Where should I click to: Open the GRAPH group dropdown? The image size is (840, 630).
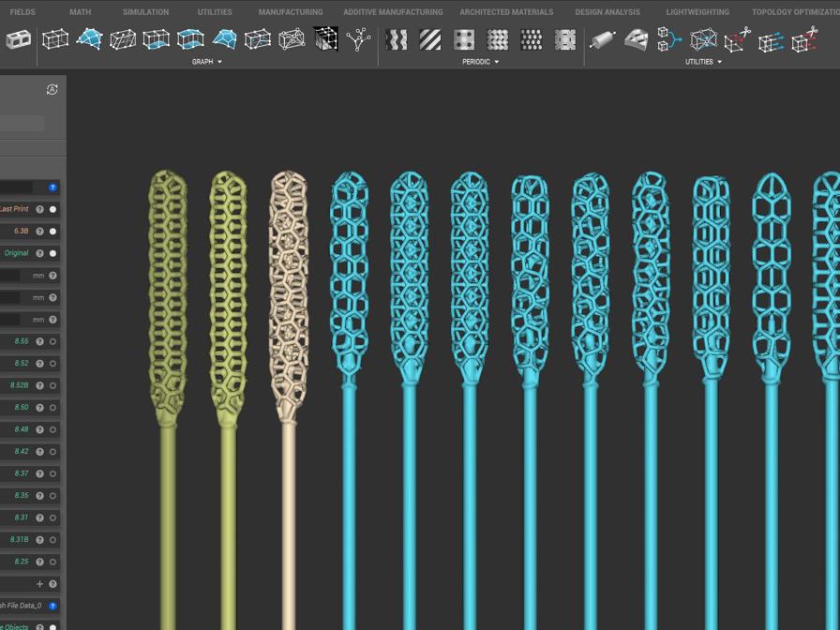(207, 60)
